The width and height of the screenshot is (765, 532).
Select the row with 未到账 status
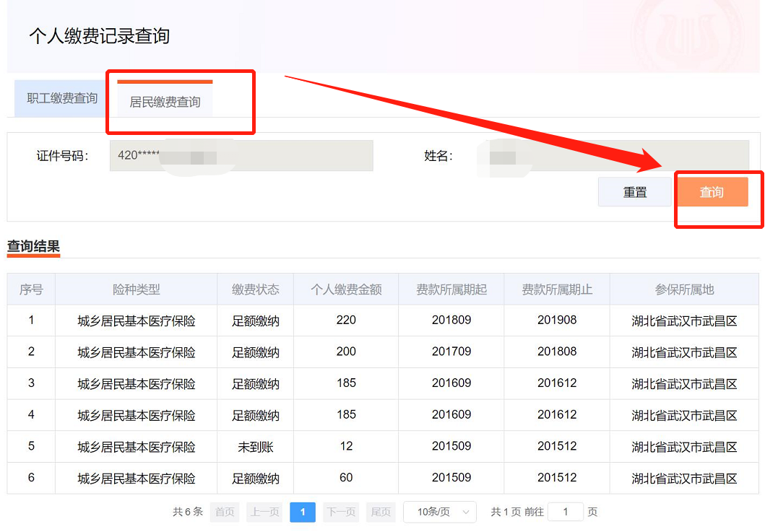pos(255,447)
